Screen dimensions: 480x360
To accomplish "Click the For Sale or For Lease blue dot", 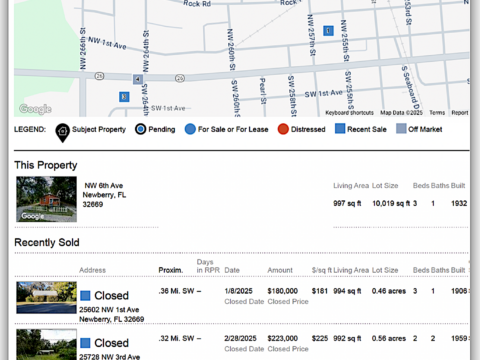I will tap(190, 129).
